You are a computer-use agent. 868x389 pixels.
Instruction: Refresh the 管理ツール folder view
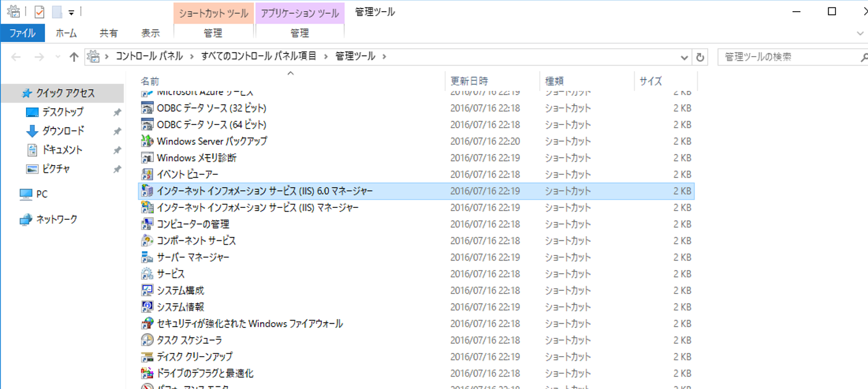(x=700, y=57)
